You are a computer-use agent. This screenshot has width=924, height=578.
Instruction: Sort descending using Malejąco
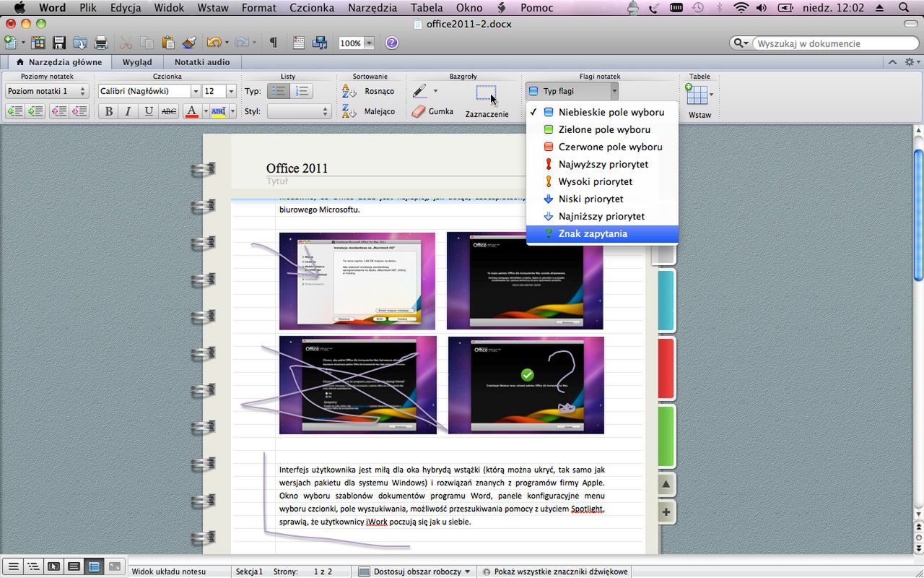[370, 111]
